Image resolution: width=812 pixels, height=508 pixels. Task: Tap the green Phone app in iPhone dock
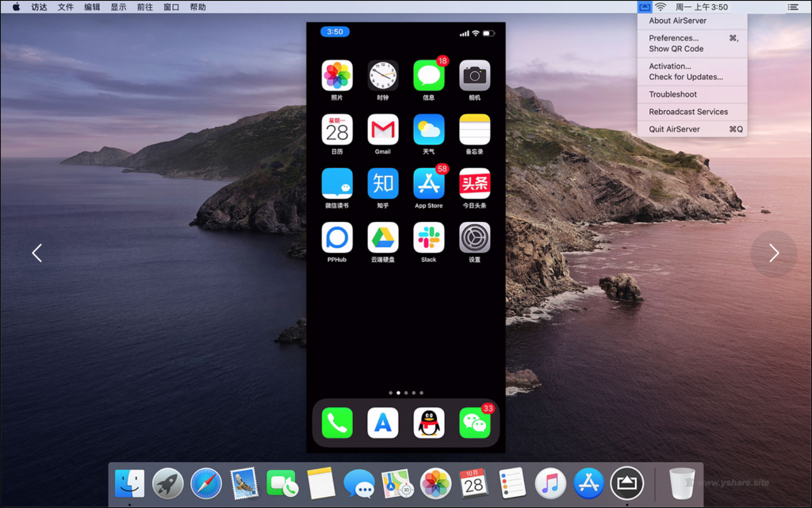coord(337,422)
